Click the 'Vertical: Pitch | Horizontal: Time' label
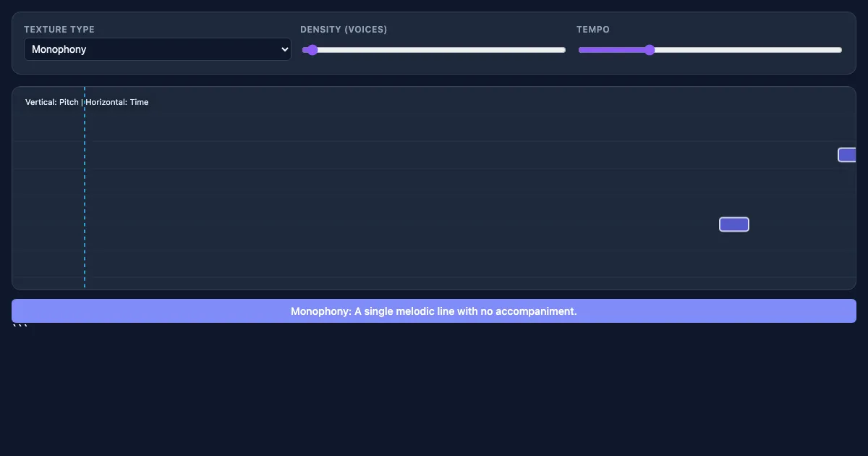 (x=87, y=102)
